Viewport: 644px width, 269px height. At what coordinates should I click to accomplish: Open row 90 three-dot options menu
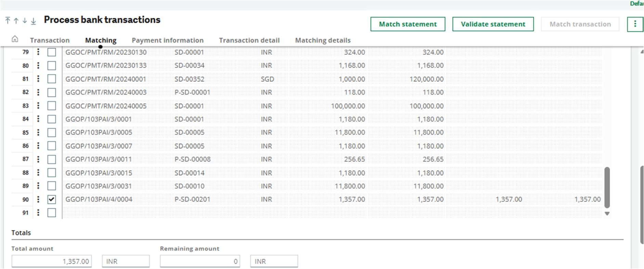coord(38,199)
